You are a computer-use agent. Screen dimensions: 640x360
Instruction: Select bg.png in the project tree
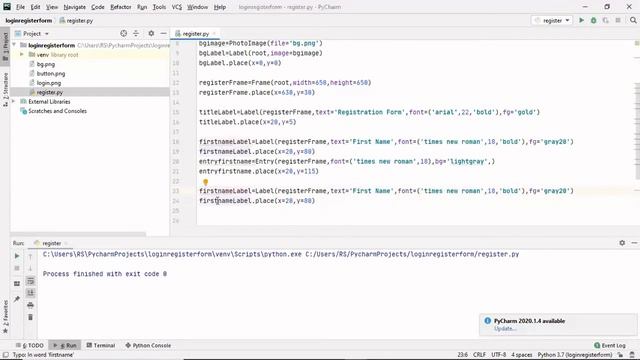[46, 64]
